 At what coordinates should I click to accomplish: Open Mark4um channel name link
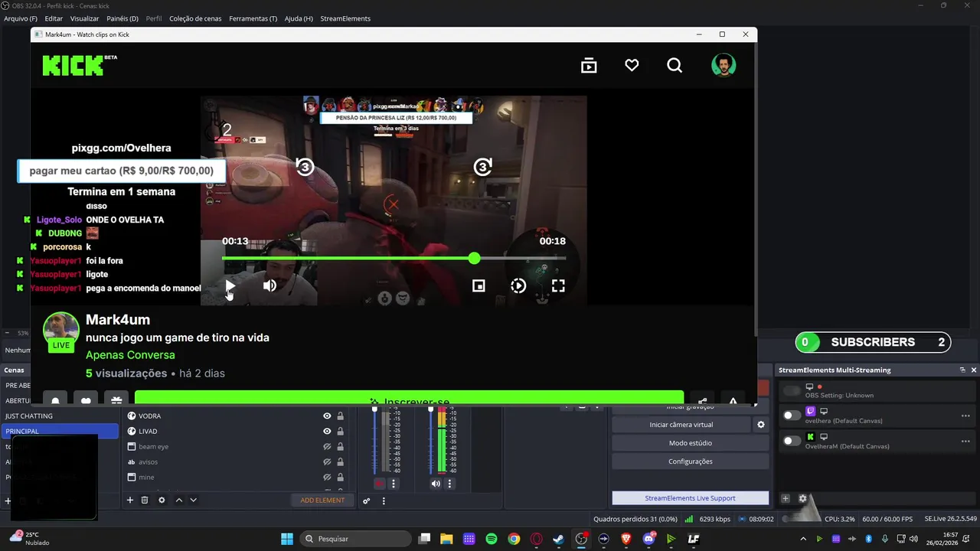coord(118,320)
